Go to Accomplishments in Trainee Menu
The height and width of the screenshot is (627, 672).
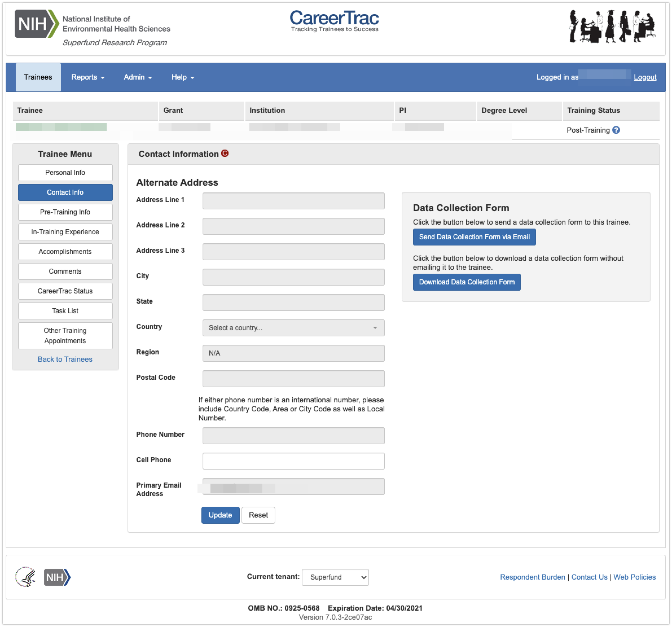coord(65,252)
